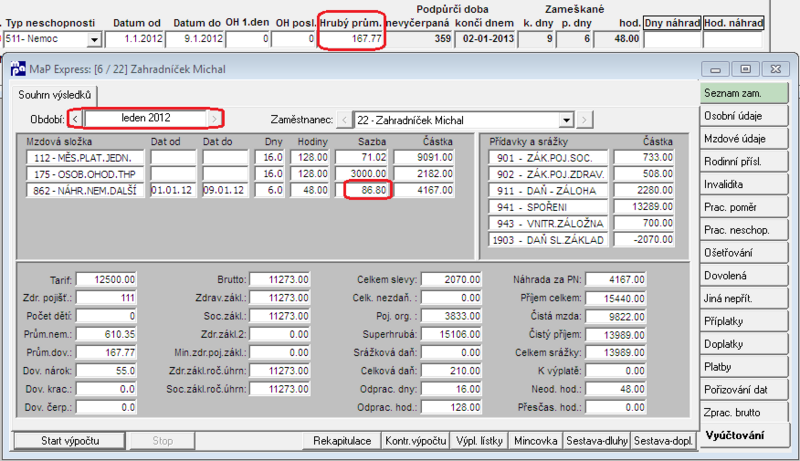Viewport: 800px width, 461px height.
Task: Open the Typ neschopnosti dropdown 511-Nemoc
Action: click(94, 39)
